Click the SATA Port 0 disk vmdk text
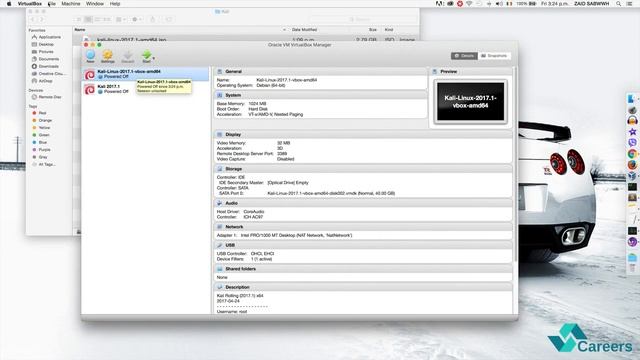The image size is (640, 360). point(331,193)
